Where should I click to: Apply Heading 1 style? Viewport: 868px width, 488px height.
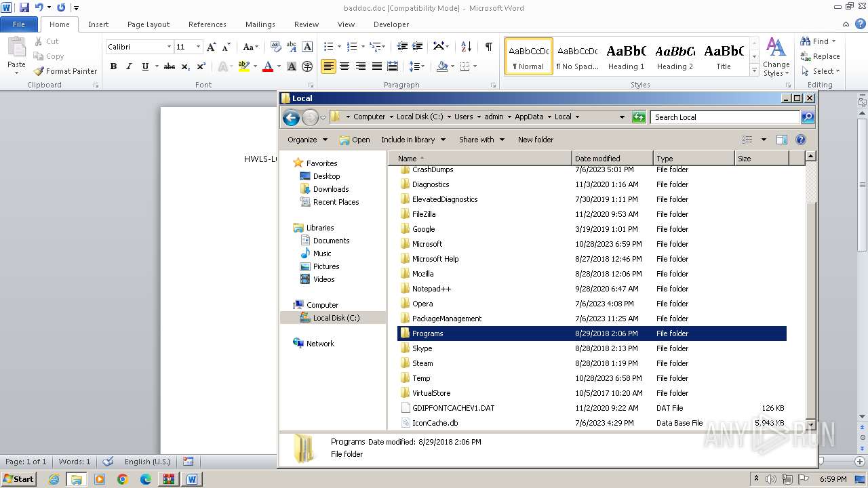pyautogui.click(x=626, y=56)
